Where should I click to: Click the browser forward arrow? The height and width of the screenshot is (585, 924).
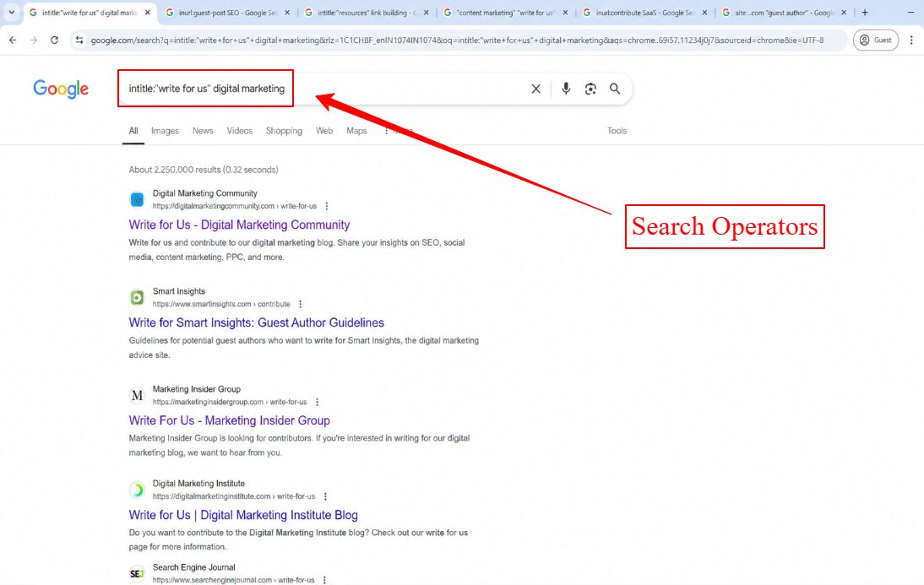(x=34, y=40)
